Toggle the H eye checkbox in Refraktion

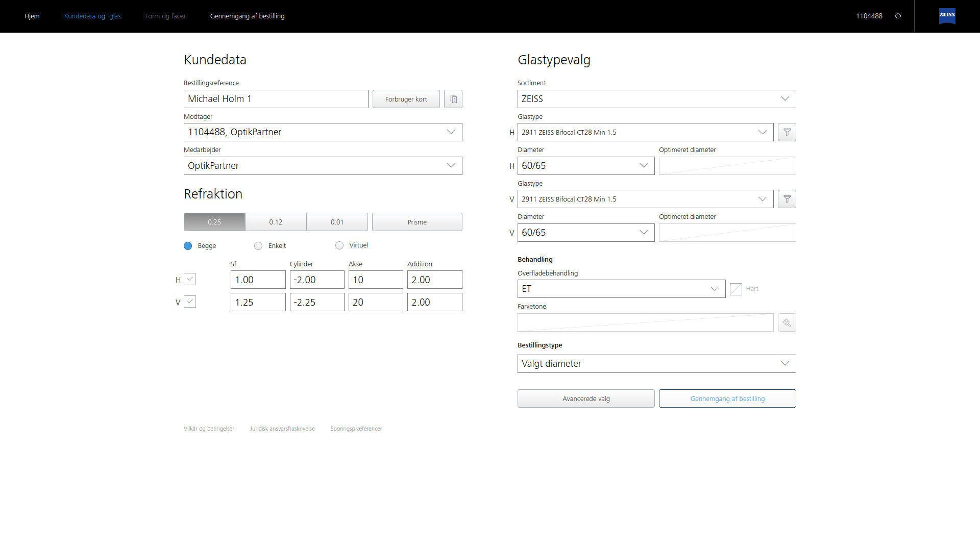tap(190, 279)
